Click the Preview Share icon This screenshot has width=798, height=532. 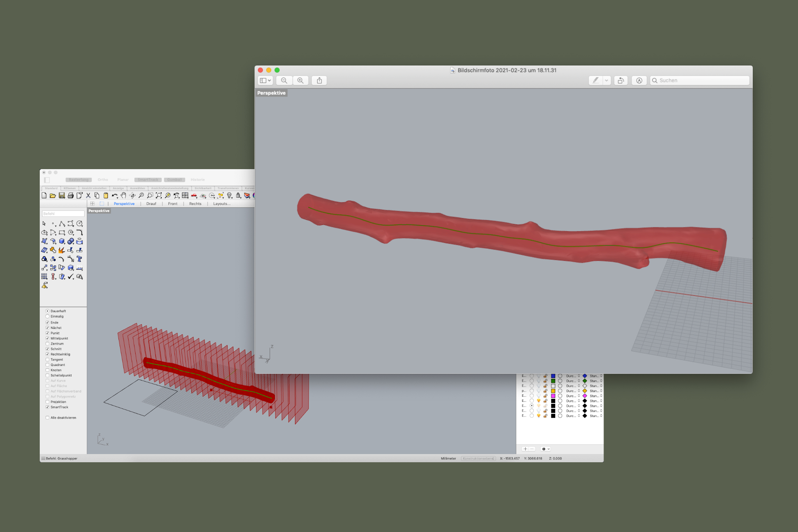tap(319, 80)
